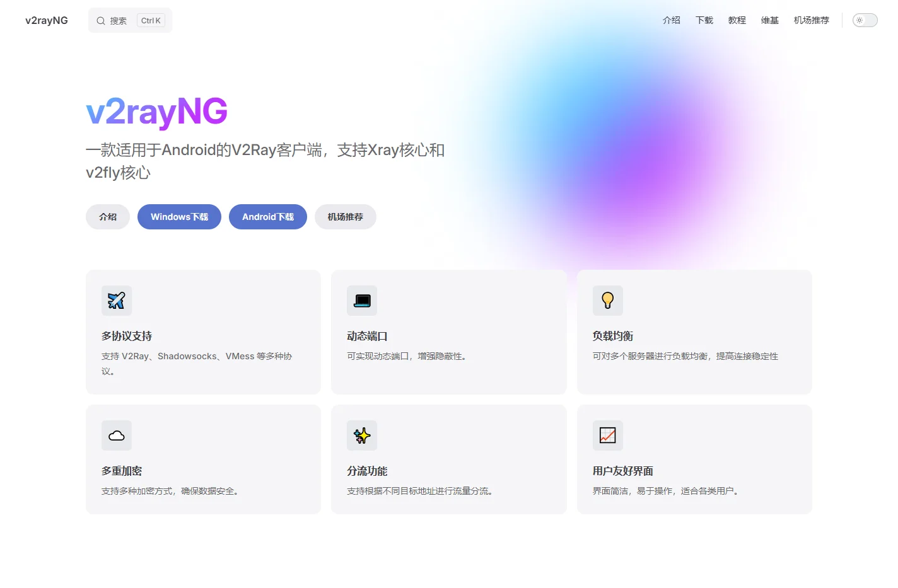898x588 pixels.
Task: Click the 用户友好界面 card title
Action: point(623,471)
